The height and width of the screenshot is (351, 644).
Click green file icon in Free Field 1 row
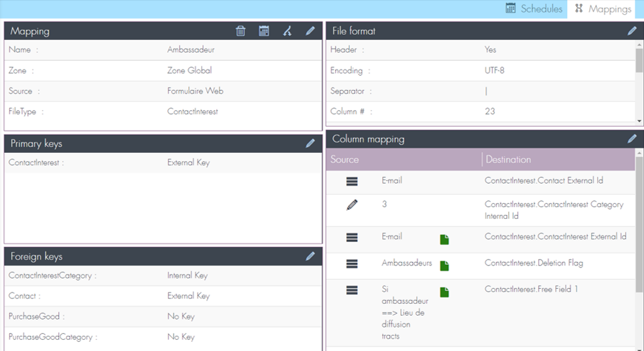pos(444,292)
